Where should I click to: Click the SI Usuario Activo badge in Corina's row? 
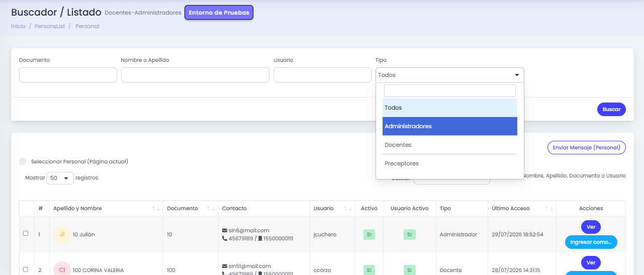(x=409, y=270)
